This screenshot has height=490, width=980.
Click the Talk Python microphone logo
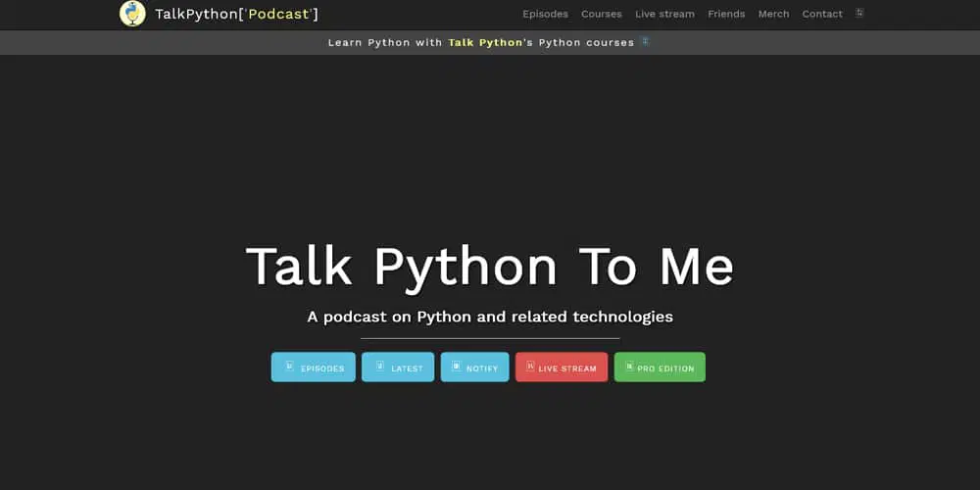132,13
